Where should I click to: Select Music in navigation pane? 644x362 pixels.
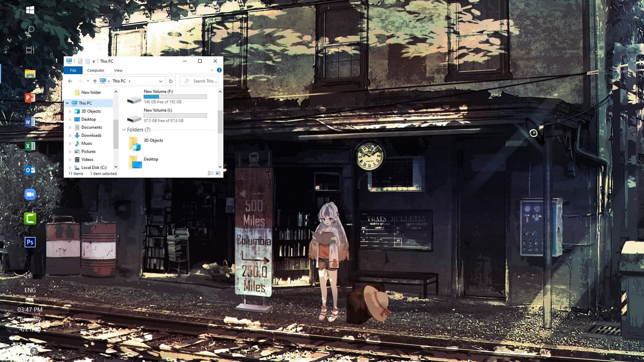pos(87,144)
